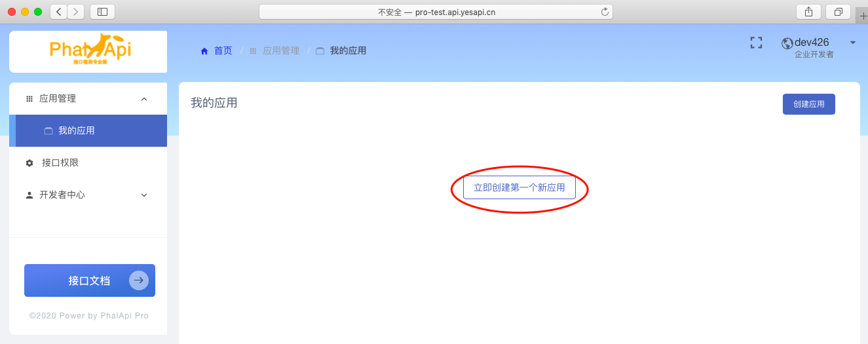Reload the page with the refresh icon
868x344 pixels.
tap(605, 12)
